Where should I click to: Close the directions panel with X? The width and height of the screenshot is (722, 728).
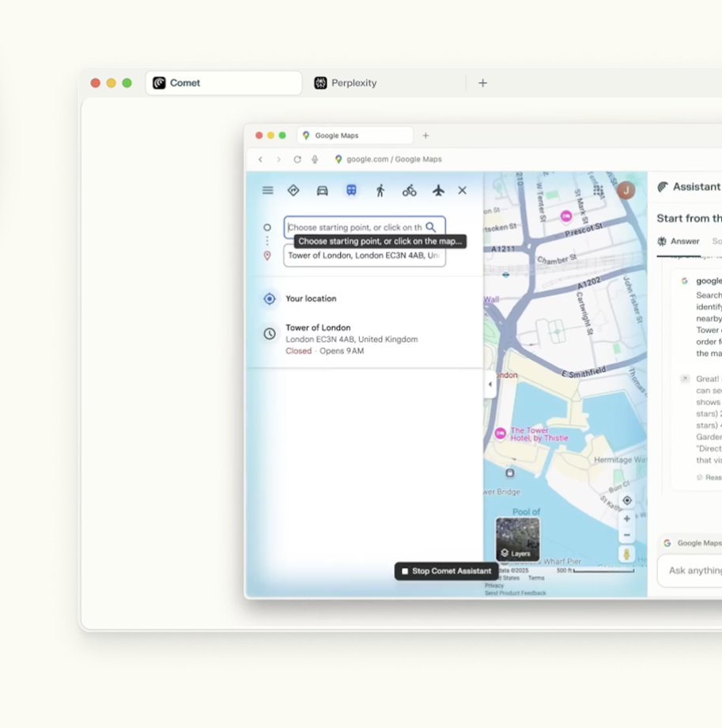[462, 191]
